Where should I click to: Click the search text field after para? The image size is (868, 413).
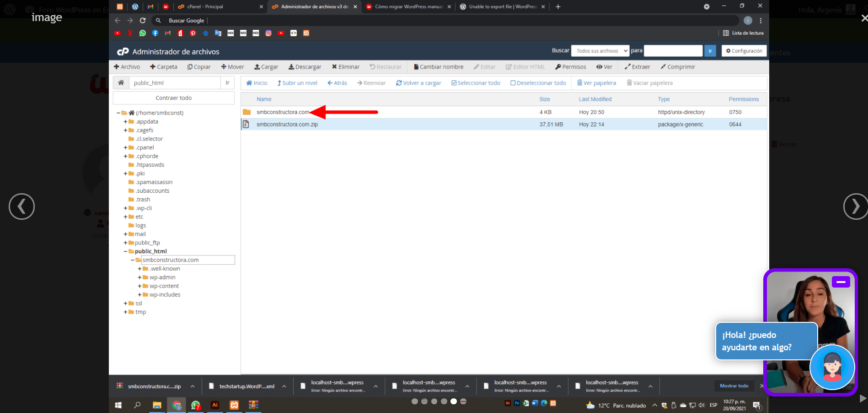pos(673,51)
